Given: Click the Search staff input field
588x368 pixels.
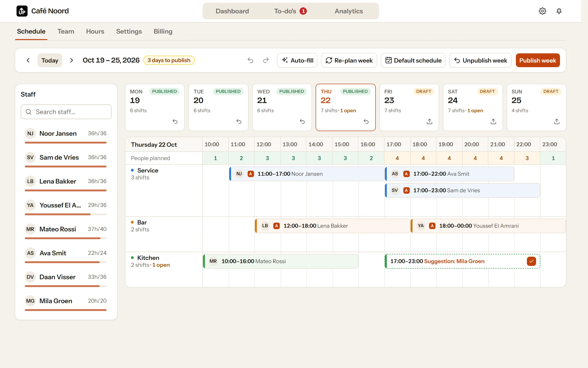Looking at the screenshot, I should pyautogui.click(x=66, y=112).
